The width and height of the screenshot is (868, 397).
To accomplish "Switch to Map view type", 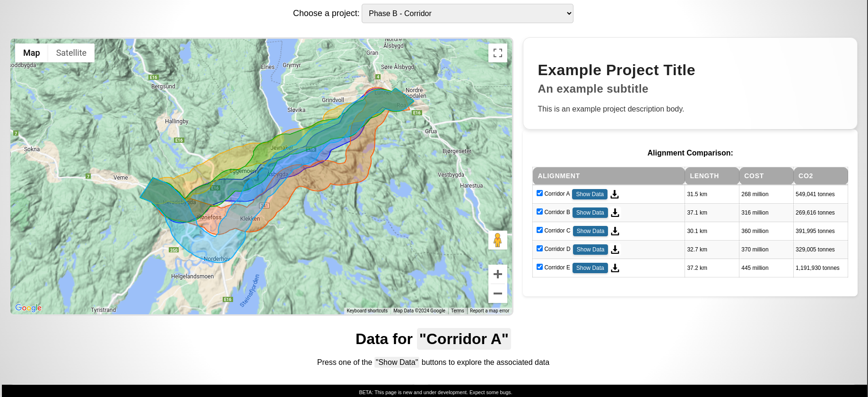I will pos(32,53).
